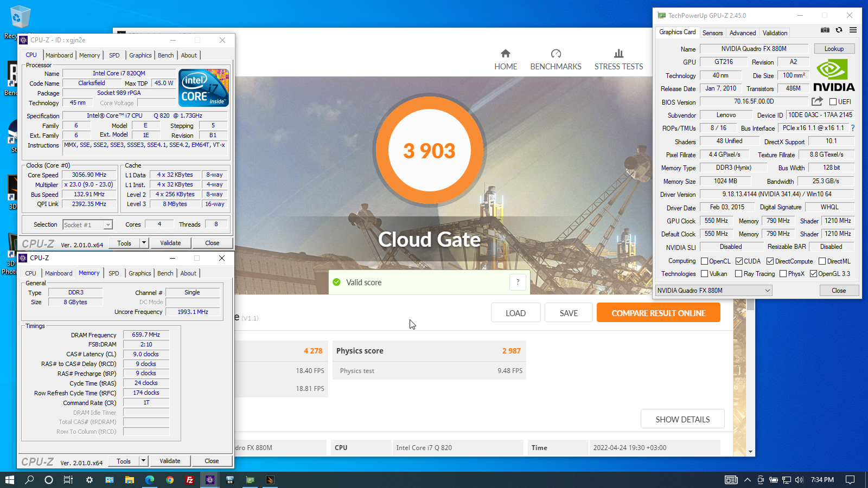Toggle the OpenGL 3.3 checkbox
The width and height of the screenshot is (868, 488).
pyautogui.click(x=813, y=274)
